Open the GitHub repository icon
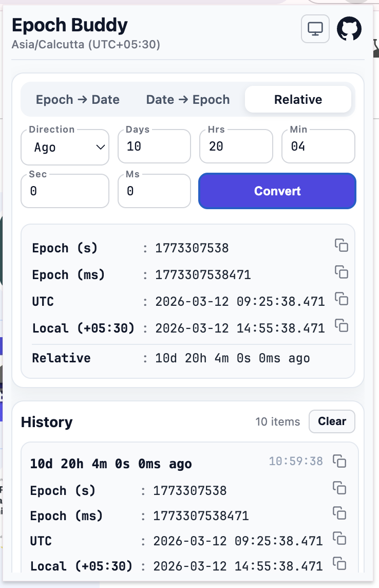 [349, 29]
